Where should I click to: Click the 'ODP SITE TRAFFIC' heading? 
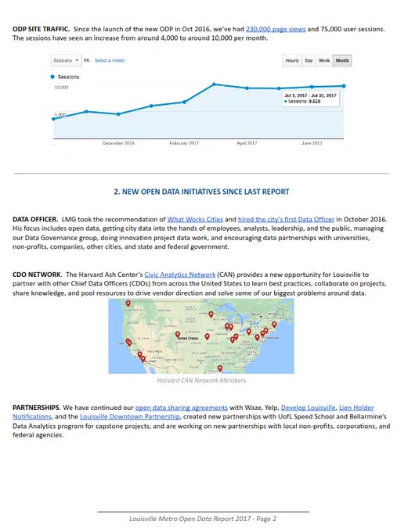click(41, 29)
